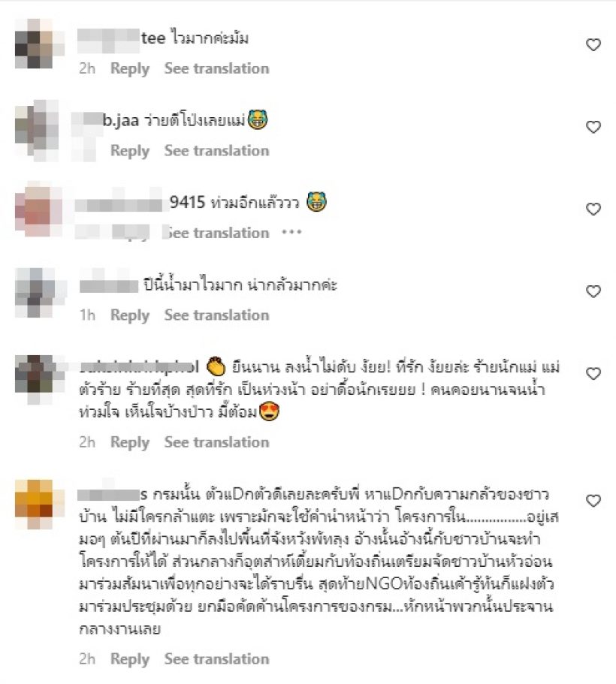See translation of the long NGO comment
616x684 pixels.
216,658
